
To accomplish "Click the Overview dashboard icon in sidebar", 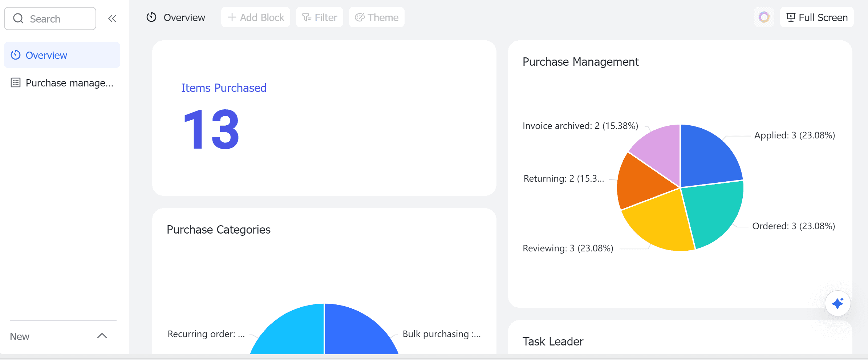I will point(16,55).
